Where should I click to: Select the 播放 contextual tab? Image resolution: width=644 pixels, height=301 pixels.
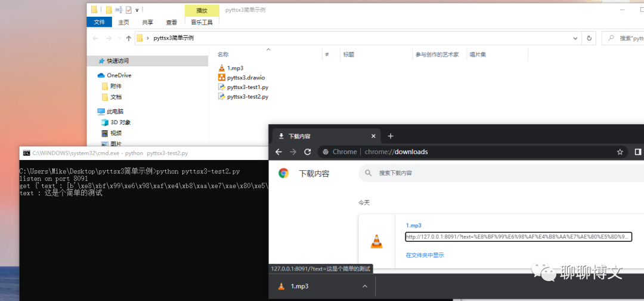[x=202, y=10]
